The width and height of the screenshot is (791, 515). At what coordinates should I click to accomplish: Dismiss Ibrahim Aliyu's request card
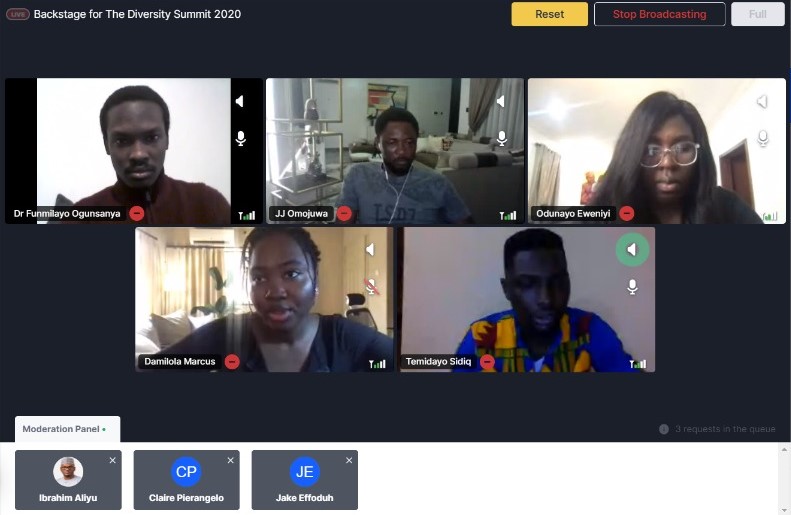pos(112,460)
